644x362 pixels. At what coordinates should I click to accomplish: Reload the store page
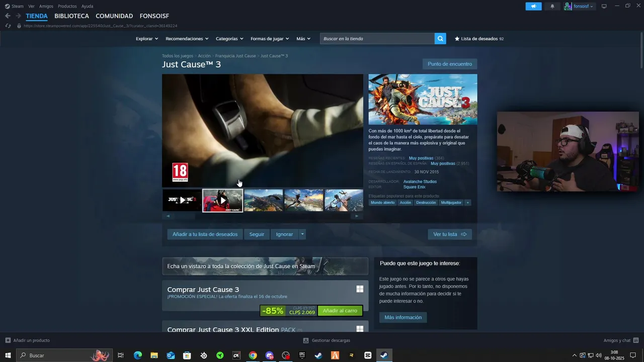click(8, 26)
